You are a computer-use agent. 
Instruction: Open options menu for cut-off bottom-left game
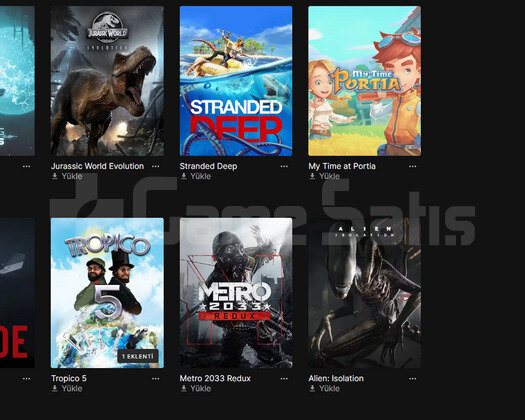click(26, 379)
